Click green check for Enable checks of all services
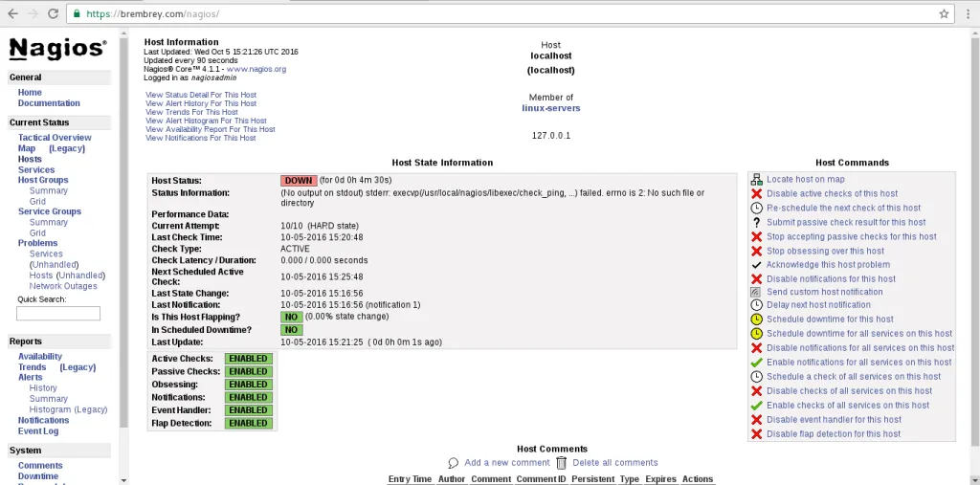980x485 pixels. tap(756, 406)
